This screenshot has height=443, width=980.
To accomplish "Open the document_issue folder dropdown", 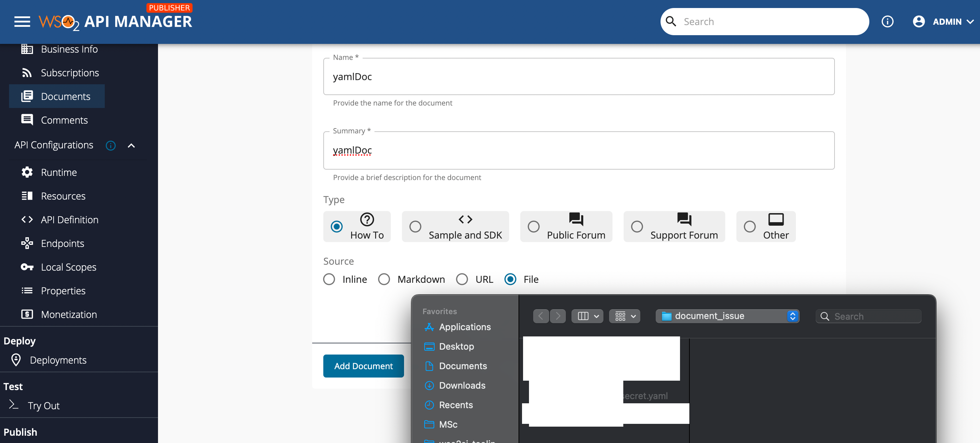I will [x=727, y=316].
